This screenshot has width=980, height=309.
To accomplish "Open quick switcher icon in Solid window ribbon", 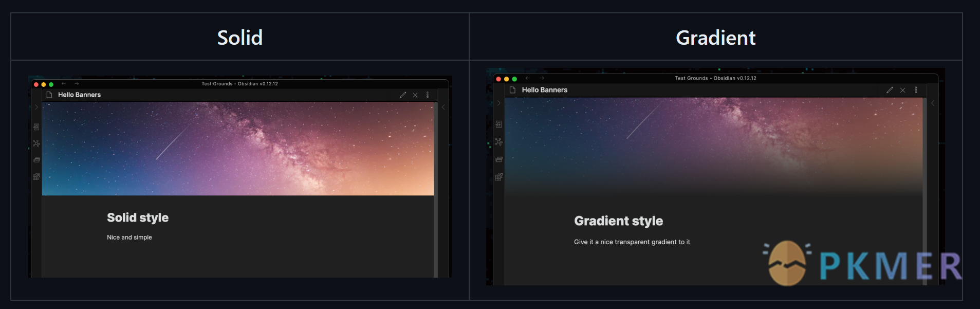I will tap(36, 126).
